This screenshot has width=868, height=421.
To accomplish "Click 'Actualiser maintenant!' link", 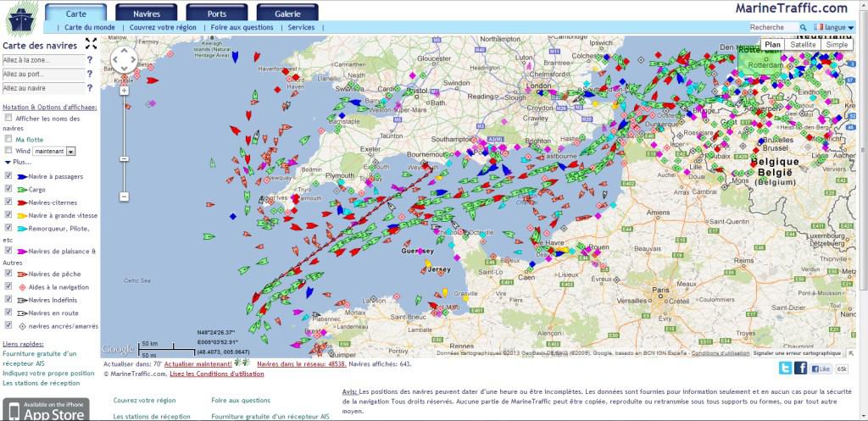I will click(x=198, y=364).
